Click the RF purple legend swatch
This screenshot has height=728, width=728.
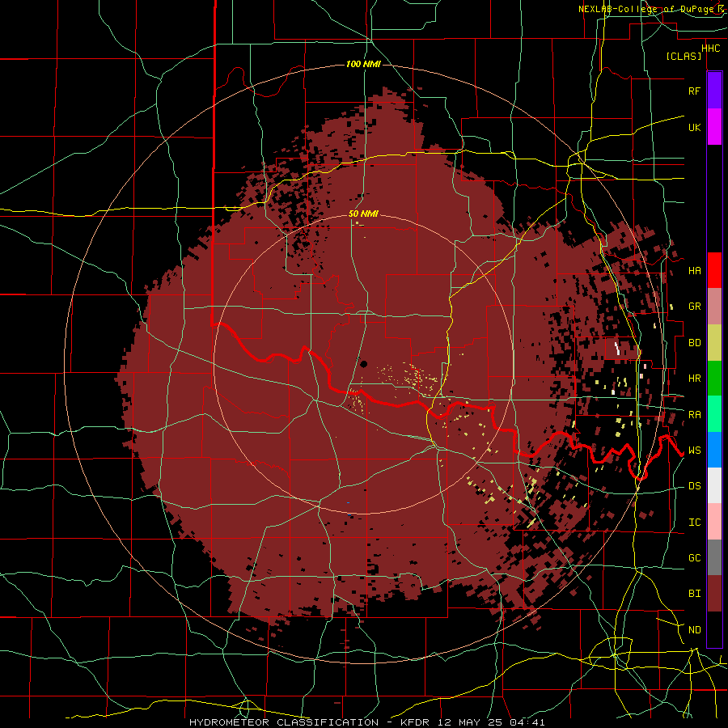tap(714, 91)
